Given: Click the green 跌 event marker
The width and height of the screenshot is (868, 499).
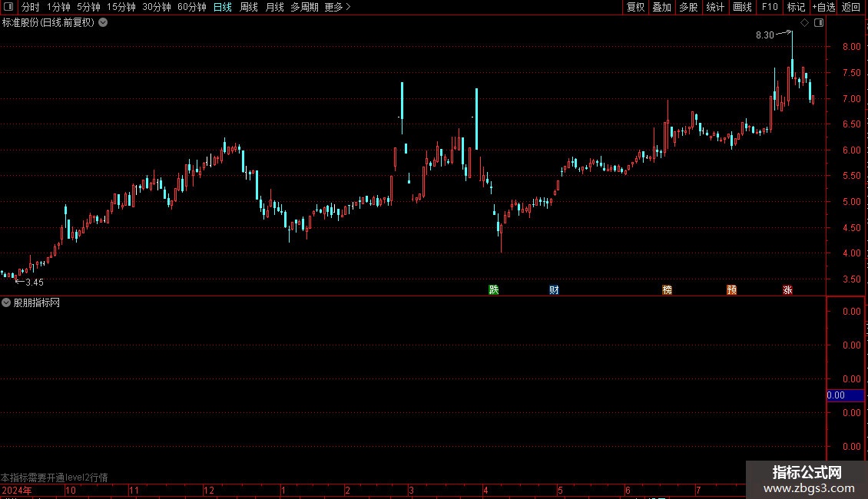Looking at the screenshot, I should [494, 290].
